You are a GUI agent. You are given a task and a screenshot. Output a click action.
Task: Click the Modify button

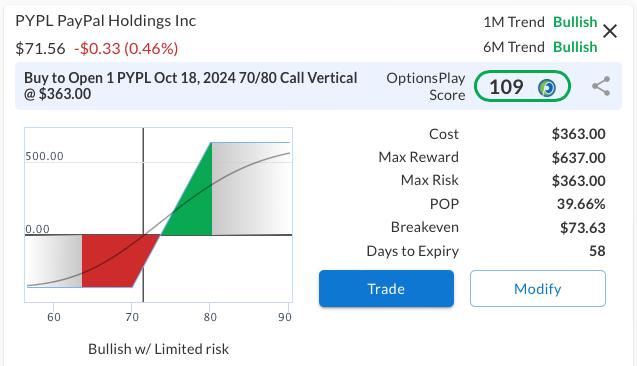click(538, 288)
